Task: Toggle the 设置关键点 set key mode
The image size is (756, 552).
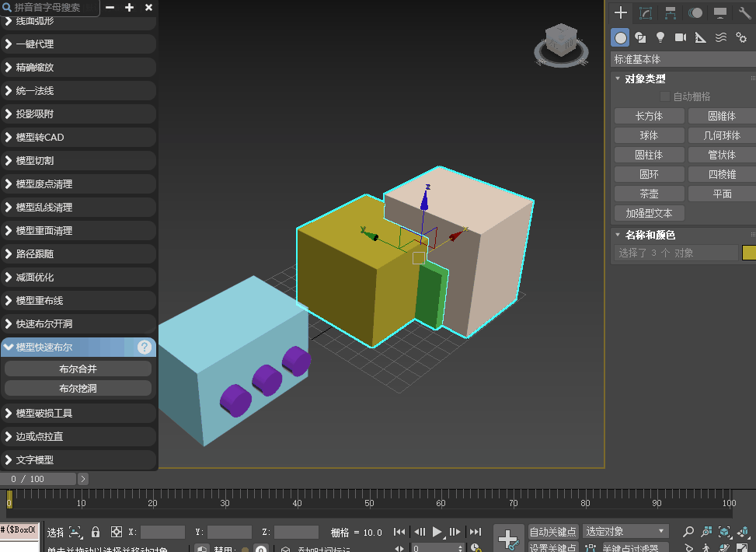Action: coord(552,547)
